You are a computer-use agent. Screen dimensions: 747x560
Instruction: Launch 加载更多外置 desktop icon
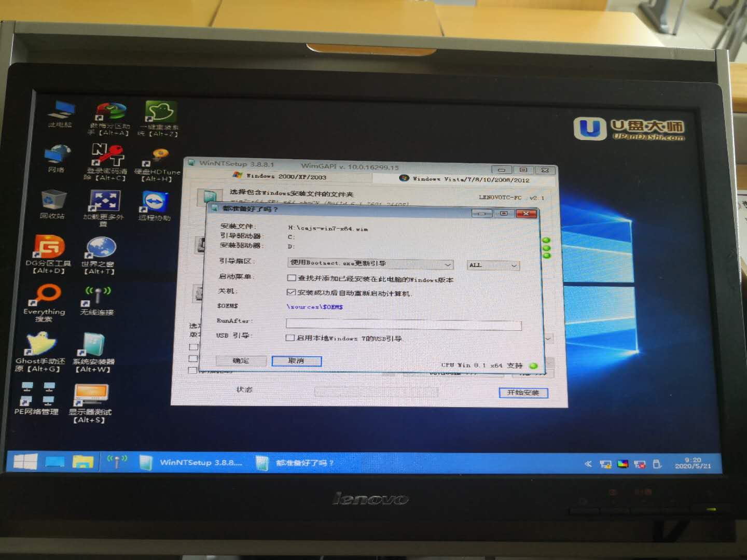[x=104, y=207]
